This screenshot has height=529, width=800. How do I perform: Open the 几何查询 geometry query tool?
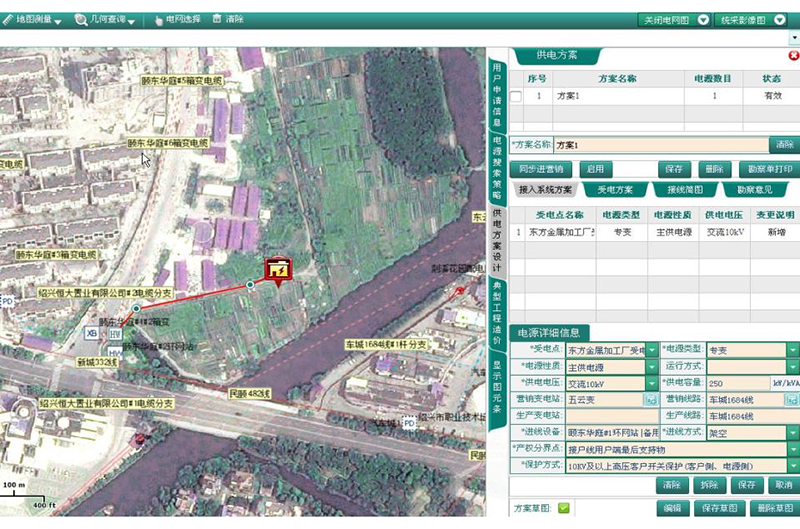pyautogui.click(x=105, y=20)
